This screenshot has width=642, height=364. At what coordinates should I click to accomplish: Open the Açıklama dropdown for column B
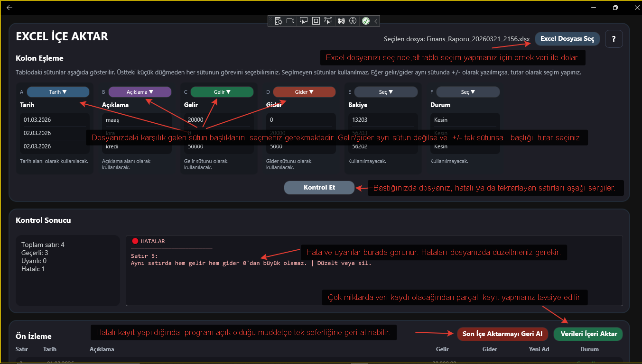(x=140, y=92)
